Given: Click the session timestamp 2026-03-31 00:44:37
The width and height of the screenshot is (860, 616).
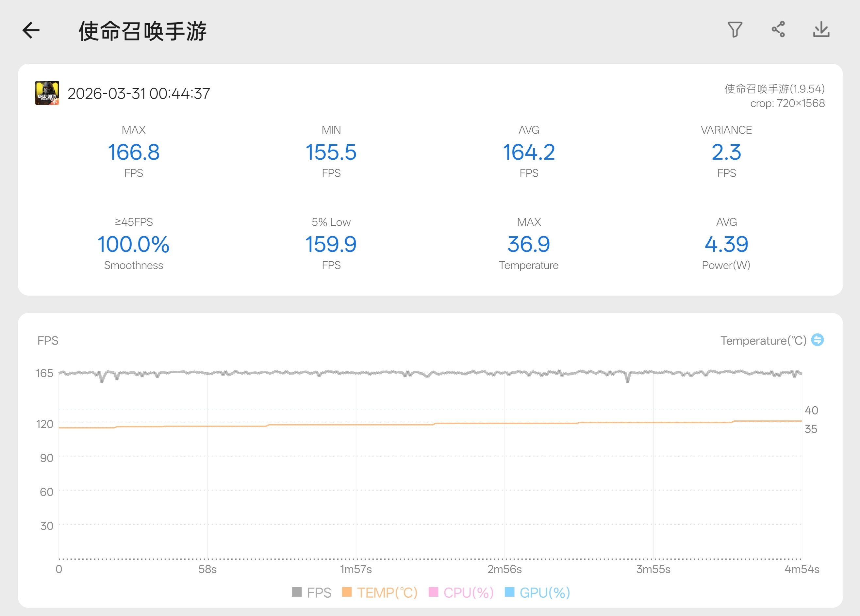Looking at the screenshot, I should point(139,94).
